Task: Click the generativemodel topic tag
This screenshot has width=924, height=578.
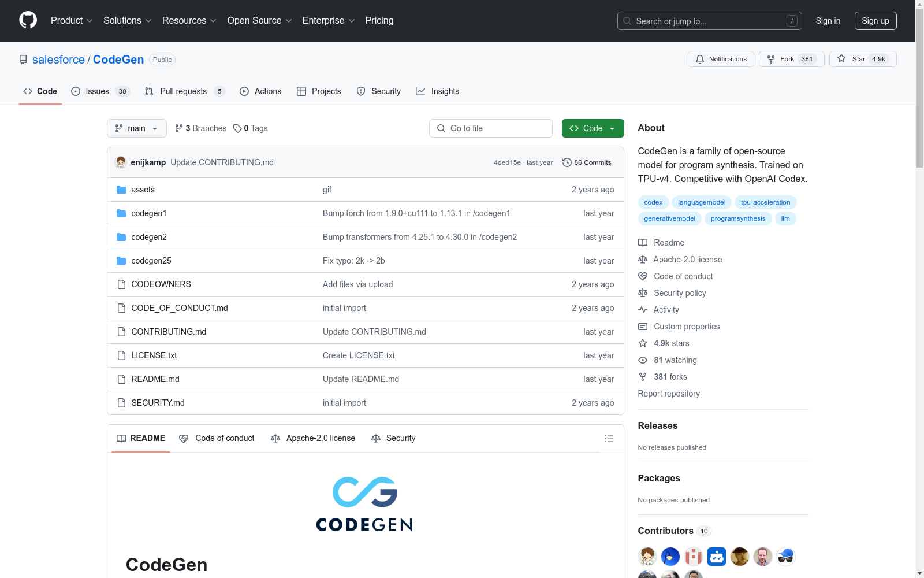Action: (x=670, y=218)
